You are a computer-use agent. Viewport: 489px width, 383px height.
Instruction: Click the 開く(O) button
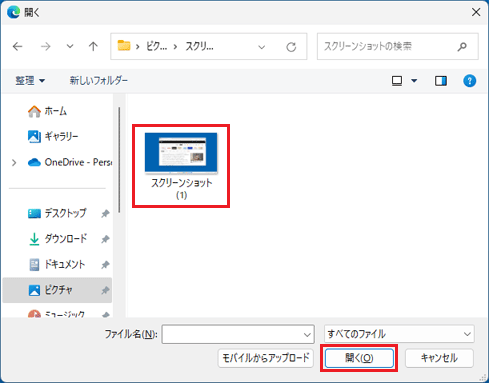tap(359, 358)
